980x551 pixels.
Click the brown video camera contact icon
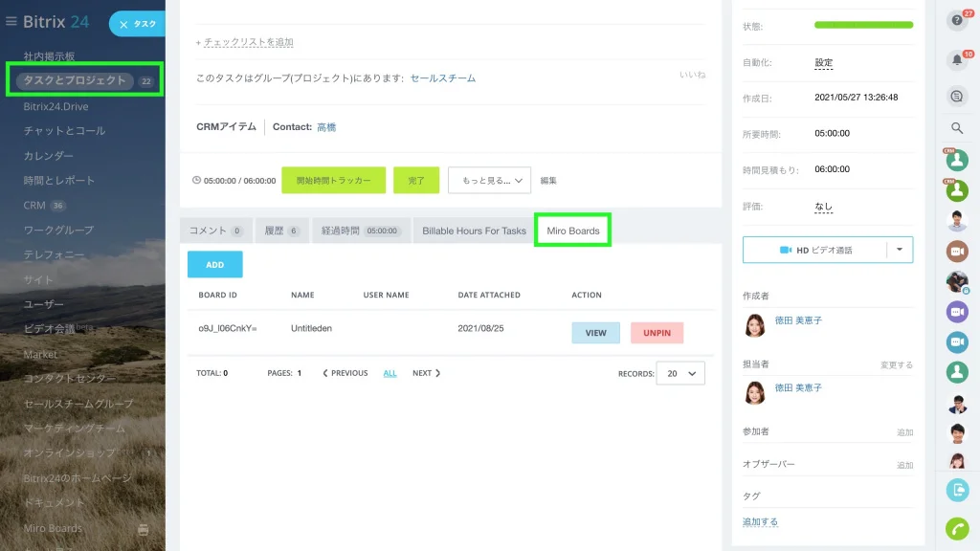coord(957,252)
